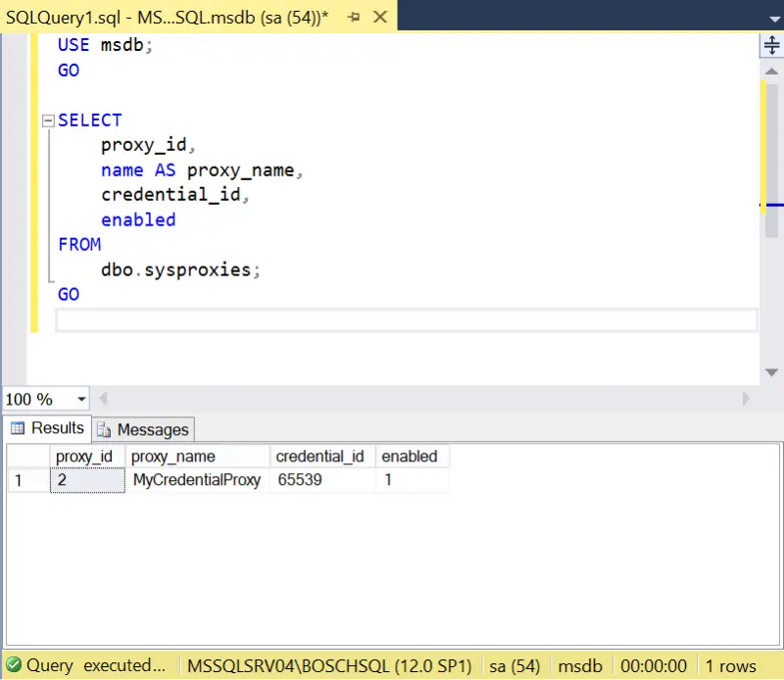Screen dimensions: 784x680
Task: Pin the SQLQuery1.sql document tab
Action: click(354, 18)
